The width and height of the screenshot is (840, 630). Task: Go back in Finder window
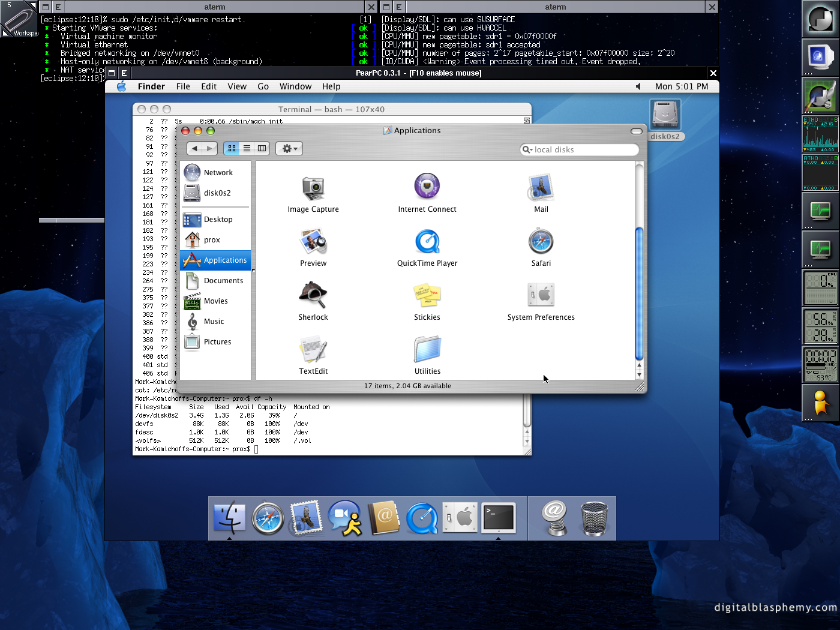click(x=194, y=148)
